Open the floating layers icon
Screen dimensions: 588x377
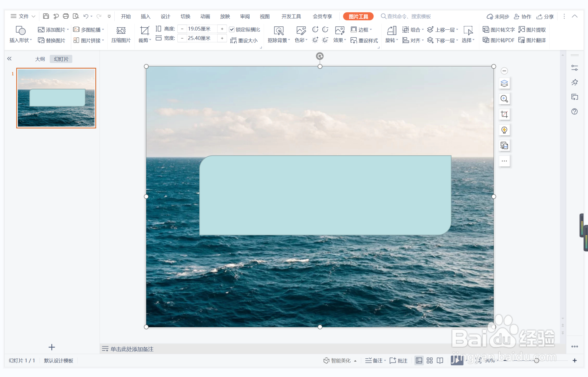[x=504, y=83]
